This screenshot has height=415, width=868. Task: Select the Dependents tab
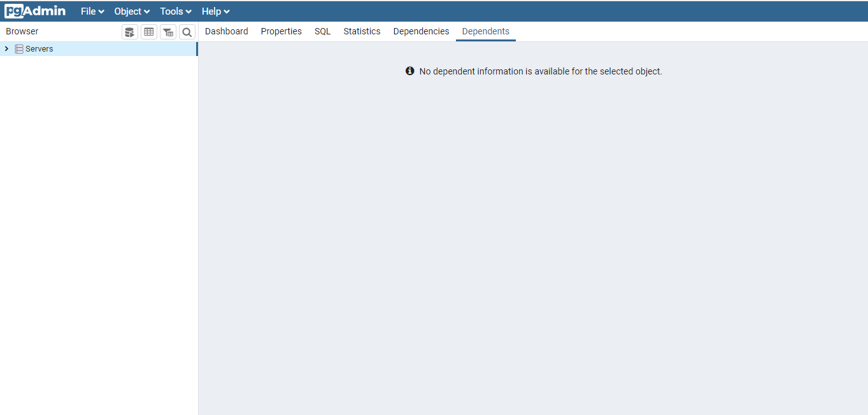pos(486,31)
